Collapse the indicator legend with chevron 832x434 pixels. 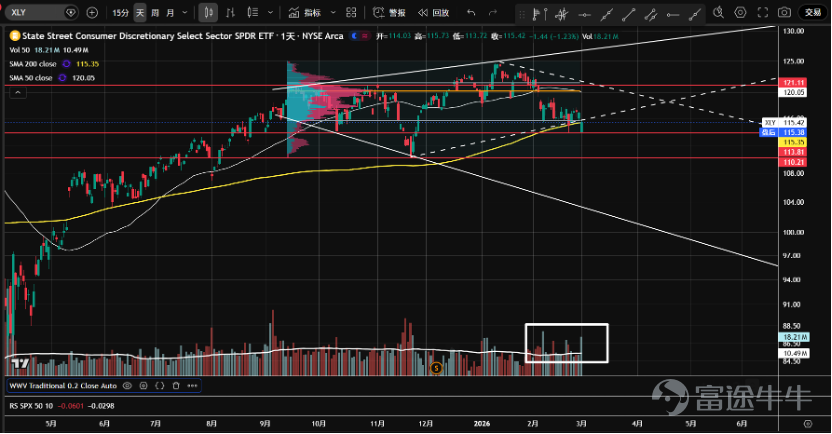point(18,93)
